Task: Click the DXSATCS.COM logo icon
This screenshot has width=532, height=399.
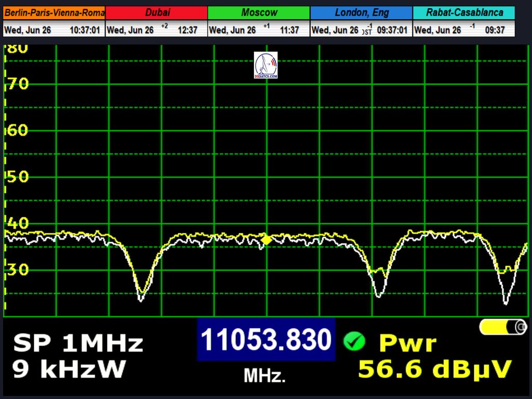Action: click(x=265, y=65)
